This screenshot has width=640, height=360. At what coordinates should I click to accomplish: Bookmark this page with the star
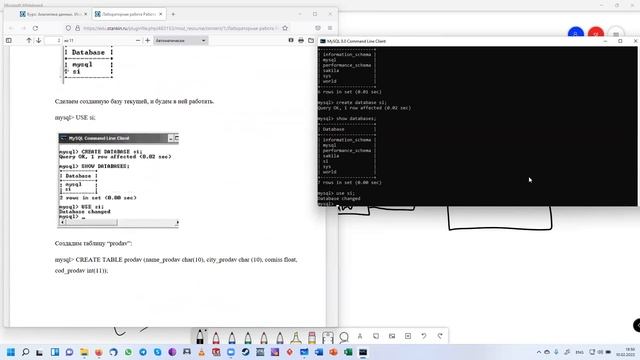point(285,28)
